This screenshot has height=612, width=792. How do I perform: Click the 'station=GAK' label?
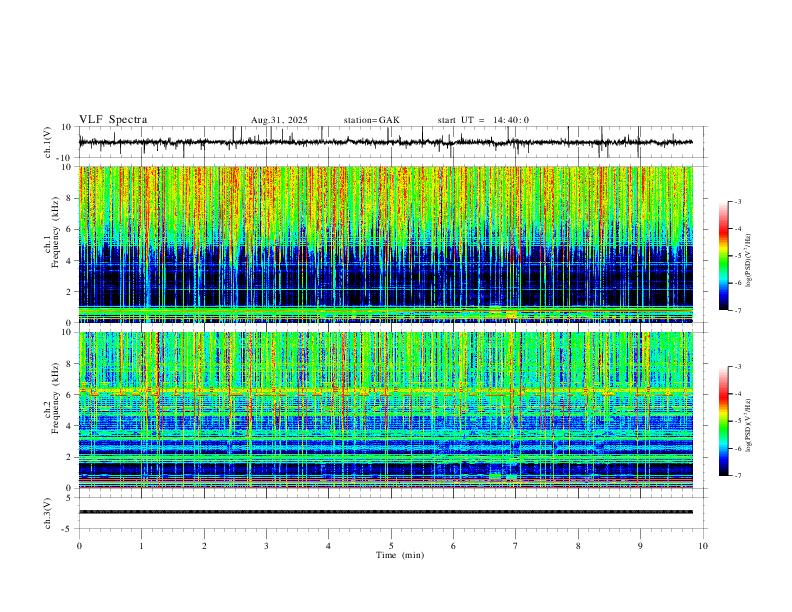[x=371, y=120]
